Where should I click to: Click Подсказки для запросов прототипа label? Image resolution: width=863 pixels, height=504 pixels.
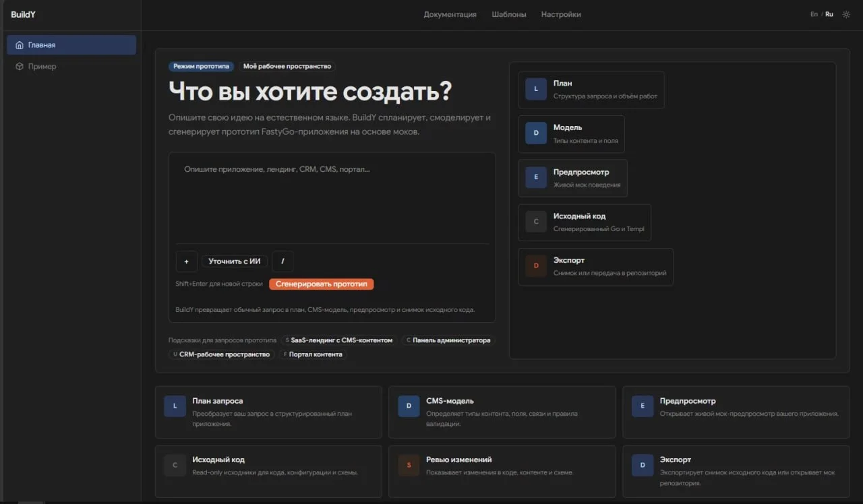[x=222, y=340]
